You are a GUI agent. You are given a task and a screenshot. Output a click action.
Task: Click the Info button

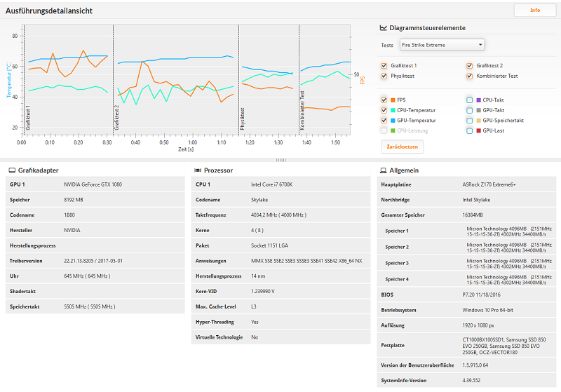tap(535, 10)
